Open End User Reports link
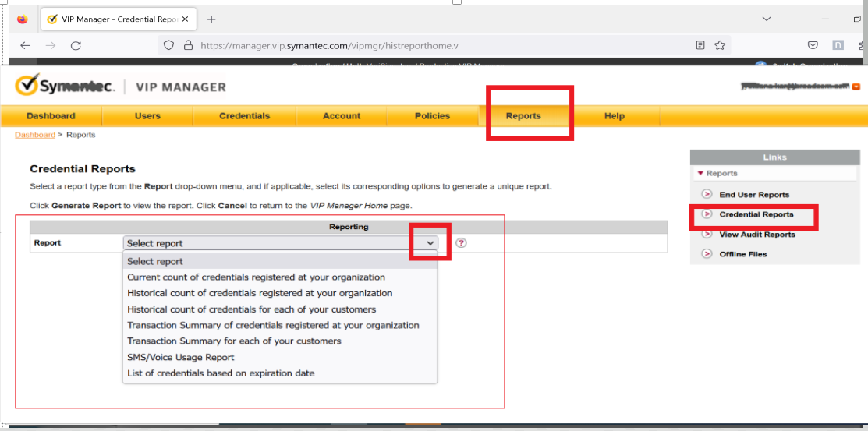The height and width of the screenshot is (431, 868). 754,195
